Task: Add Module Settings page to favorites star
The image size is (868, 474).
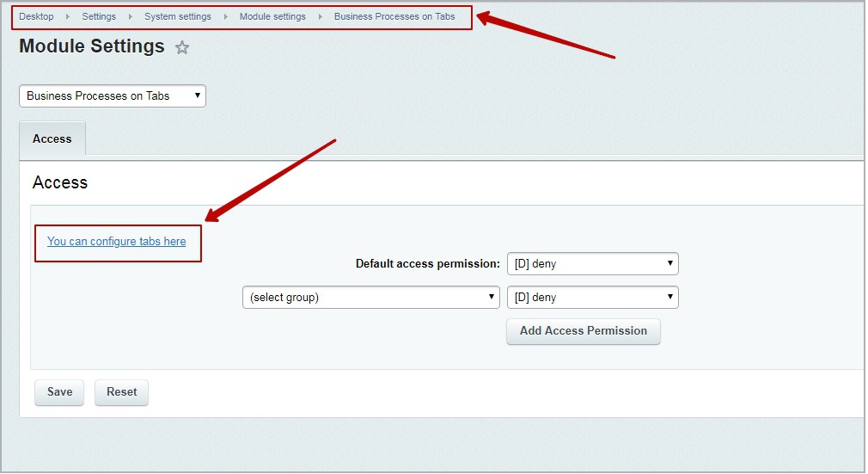Action: pos(182,47)
